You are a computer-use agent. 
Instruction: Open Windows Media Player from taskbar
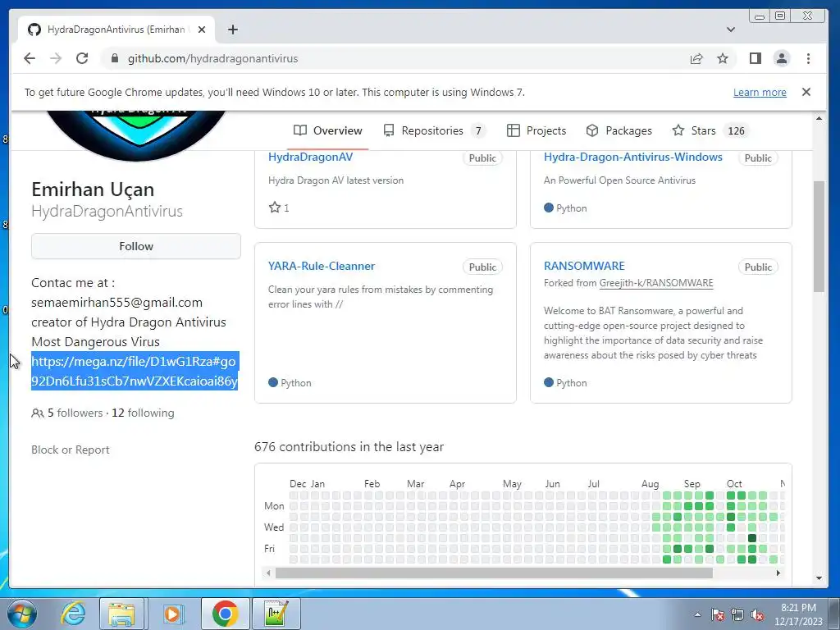(172, 614)
